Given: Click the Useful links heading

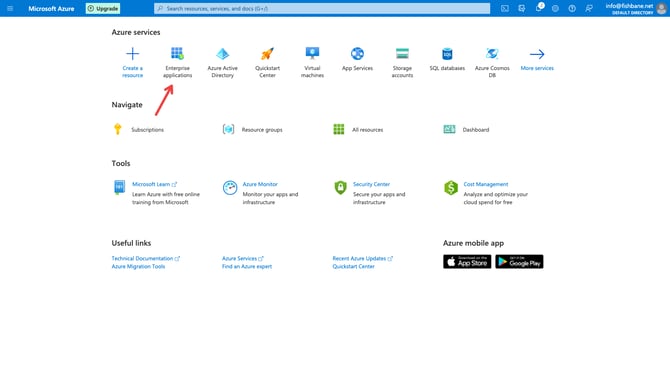Looking at the screenshot, I should [131, 243].
